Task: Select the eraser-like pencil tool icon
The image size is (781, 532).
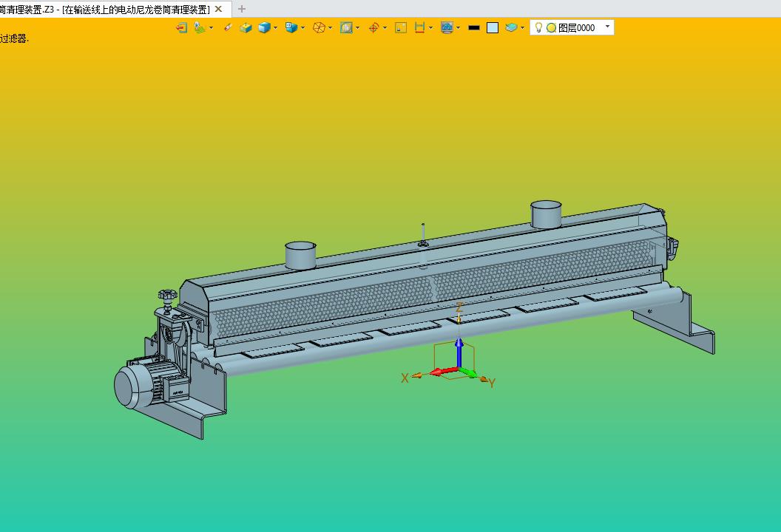Action: pos(228,28)
